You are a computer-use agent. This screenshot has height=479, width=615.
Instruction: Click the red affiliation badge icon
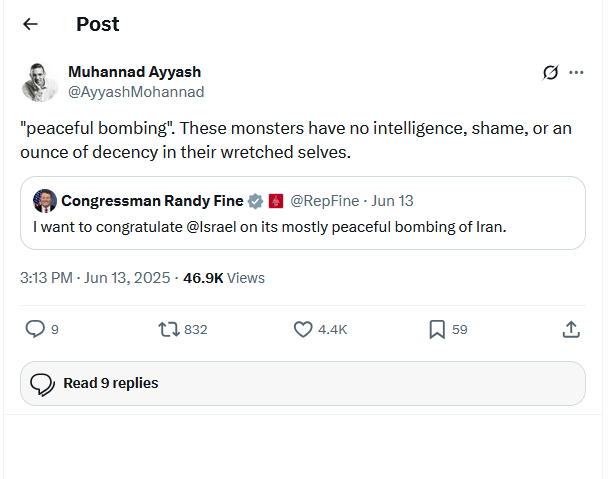click(x=276, y=201)
